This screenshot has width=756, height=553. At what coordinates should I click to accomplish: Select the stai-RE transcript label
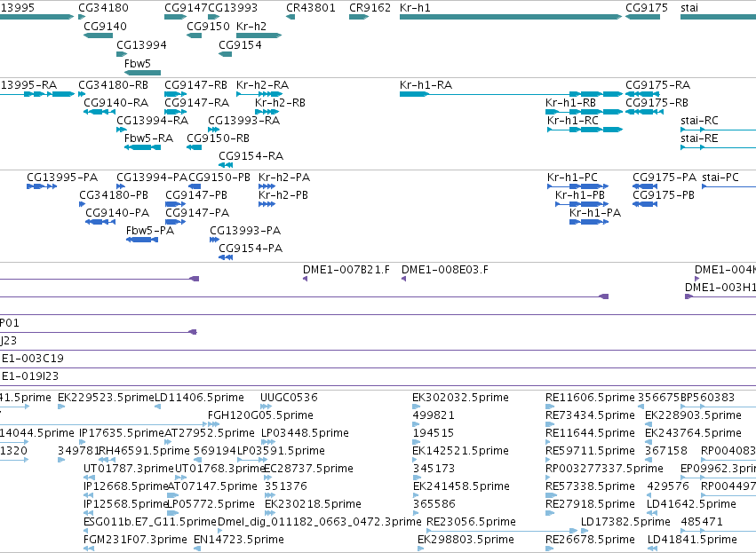click(x=699, y=138)
